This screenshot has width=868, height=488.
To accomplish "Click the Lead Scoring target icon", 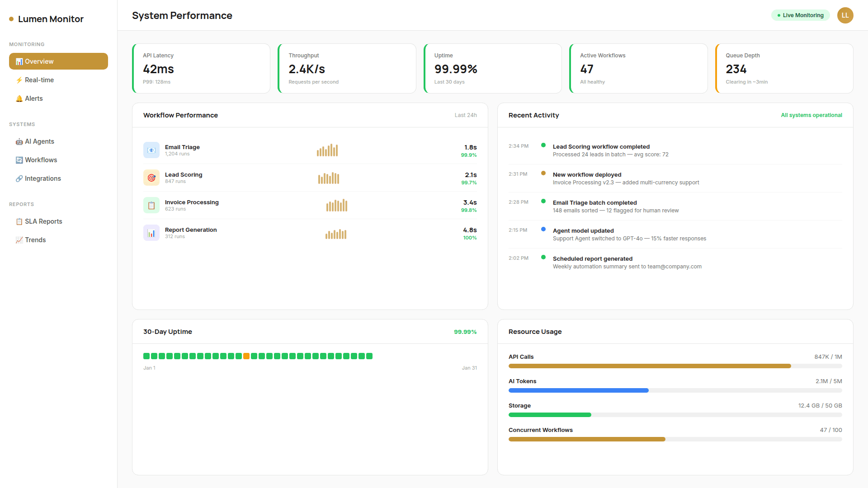I will point(151,177).
